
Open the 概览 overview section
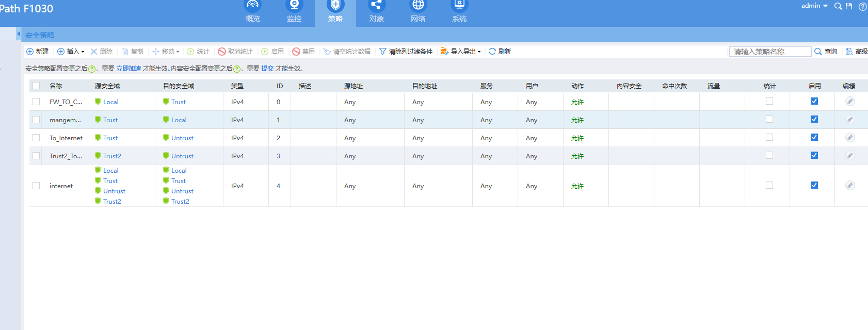pos(253,12)
